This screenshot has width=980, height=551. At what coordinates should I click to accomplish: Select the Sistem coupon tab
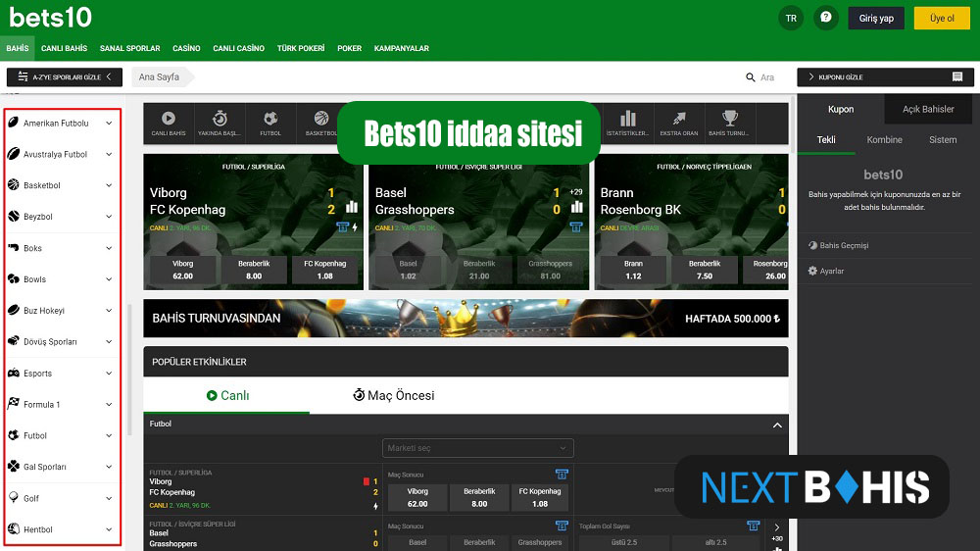click(943, 139)
